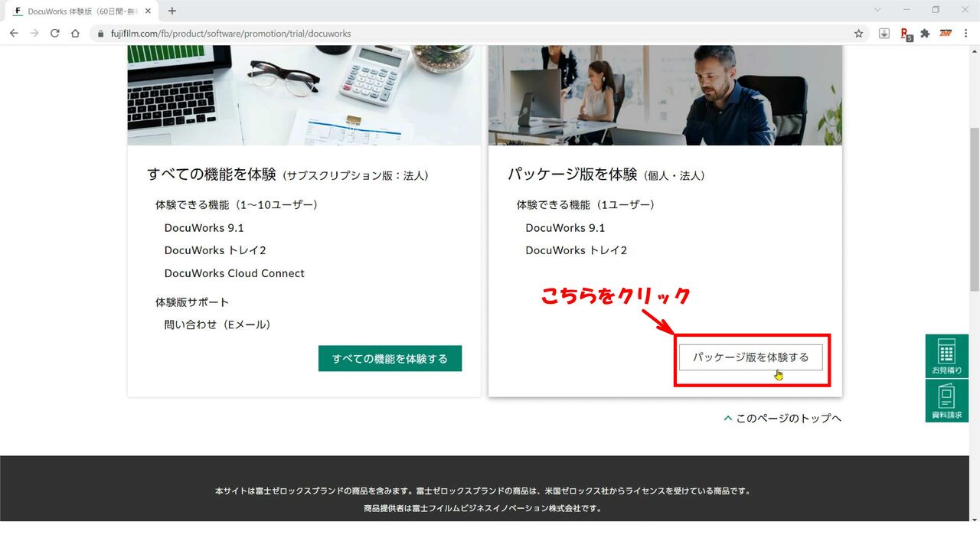980x551 pixels.
Task: View site info via the lock icon
Action: pyautogui.click(x=100, y=34)
